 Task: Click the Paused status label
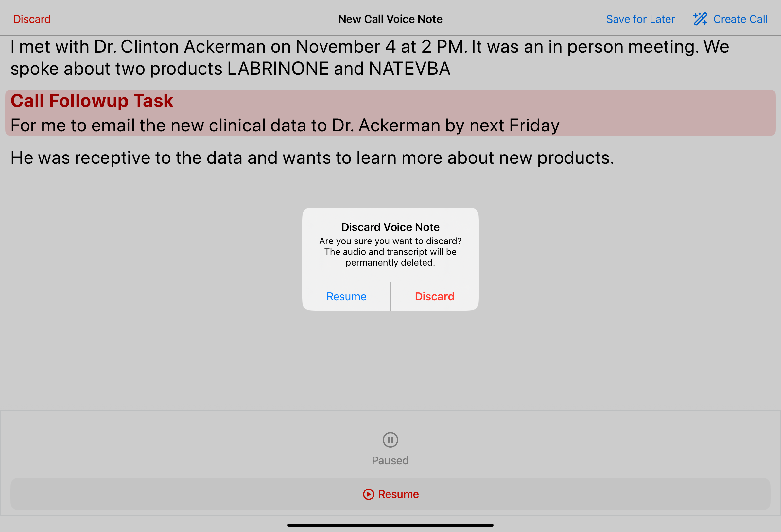click(390, 460)
